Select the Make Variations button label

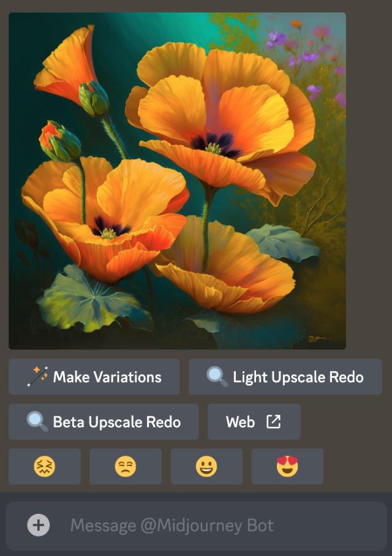click(x=107, y=377)
